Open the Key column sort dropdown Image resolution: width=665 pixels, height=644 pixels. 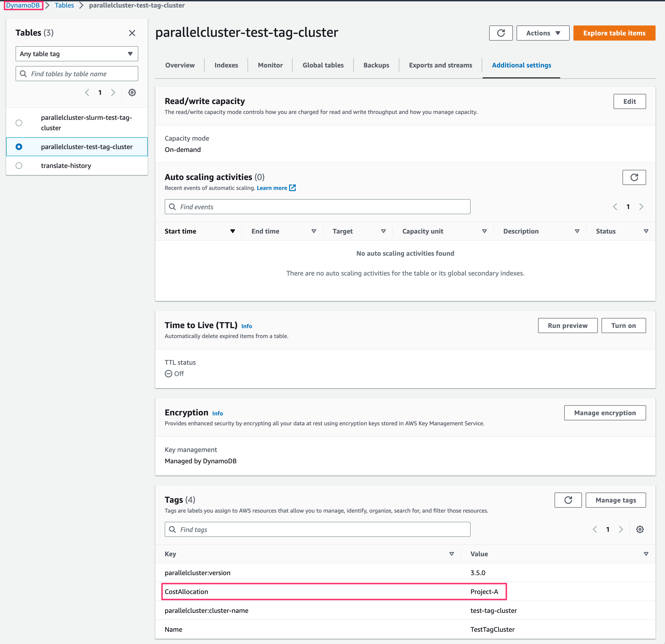tap(452, 554)
